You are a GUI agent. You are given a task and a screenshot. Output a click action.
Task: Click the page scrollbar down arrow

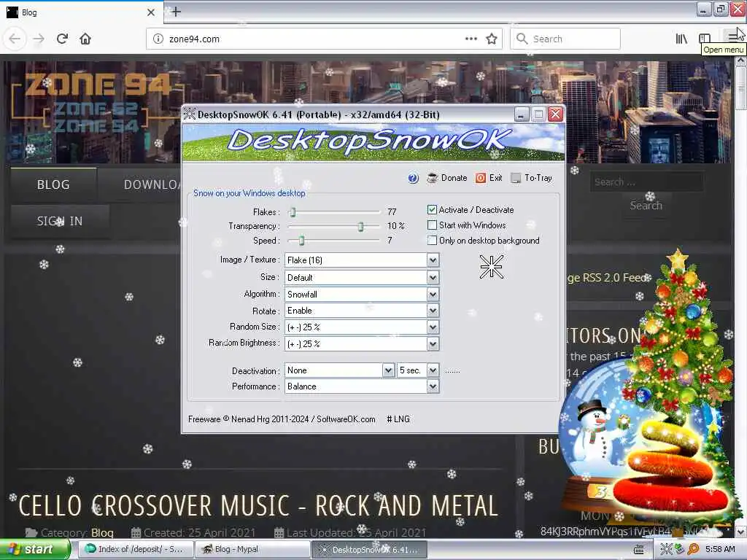pyautogui.click(x=741, y=532)
